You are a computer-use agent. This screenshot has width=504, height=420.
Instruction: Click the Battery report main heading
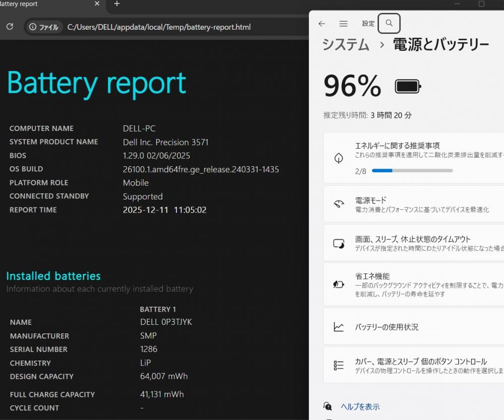pos(97,84)
